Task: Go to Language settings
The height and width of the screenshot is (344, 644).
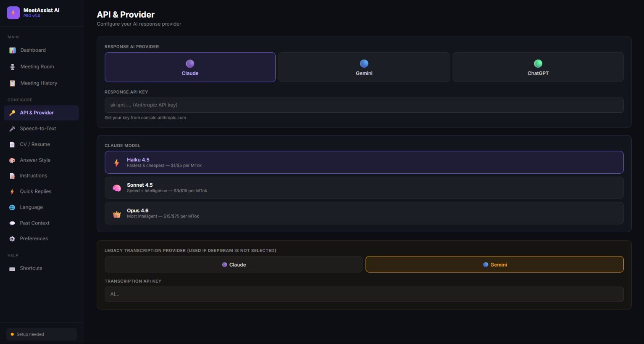Action: tap(41, 207)
